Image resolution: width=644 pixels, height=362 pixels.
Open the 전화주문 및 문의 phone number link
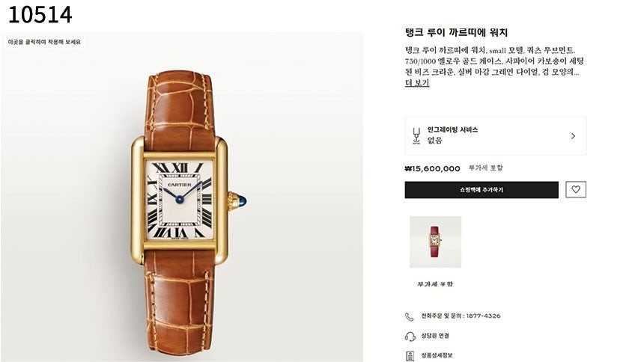[x=461, y=316]
